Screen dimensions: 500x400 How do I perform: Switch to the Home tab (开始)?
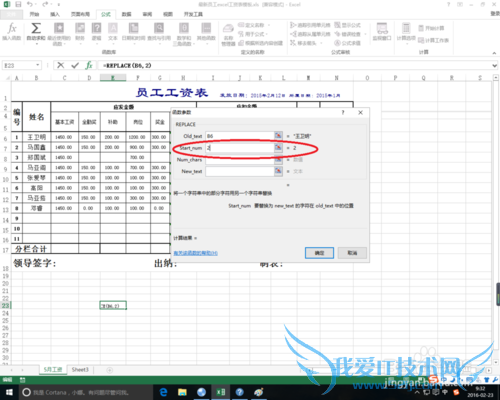click(x=34, y=14)
